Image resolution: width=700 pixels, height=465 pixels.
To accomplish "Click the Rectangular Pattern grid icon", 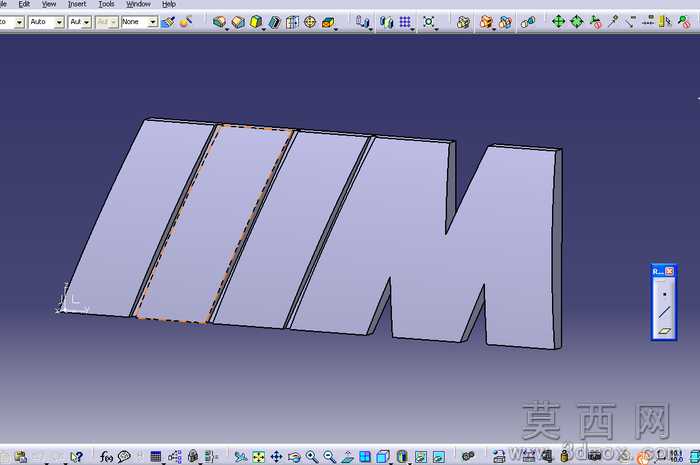I will [x=405, y=21].
